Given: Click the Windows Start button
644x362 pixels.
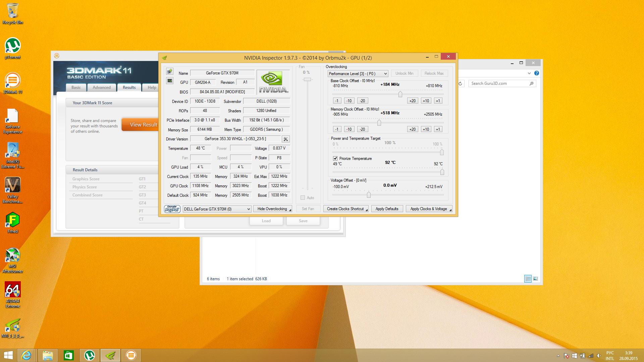Looking at the screenshot, I should [8, 355].
